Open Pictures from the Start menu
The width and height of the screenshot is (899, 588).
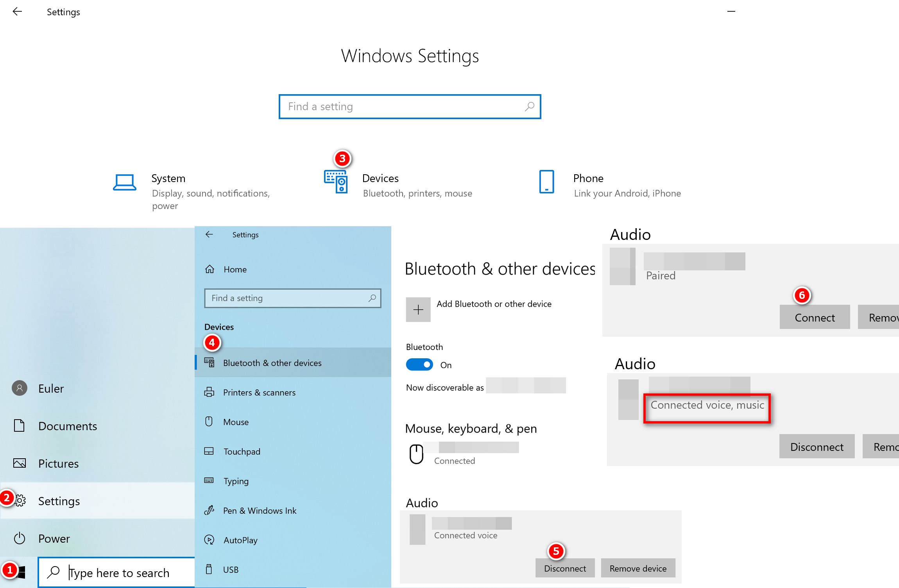coord(97,463)
